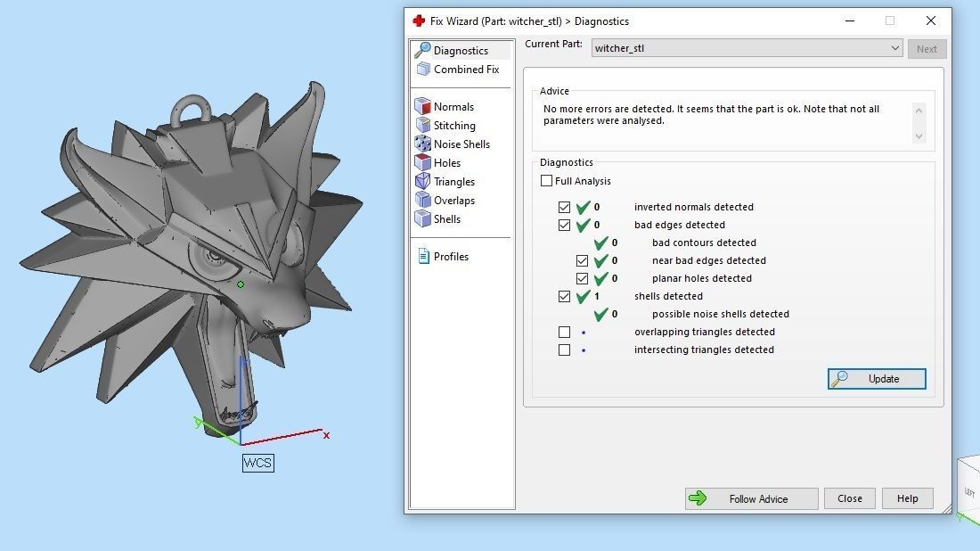Uncheck near bad edges detected checkbox
The image size is (980, 551).
pos(582,261)
